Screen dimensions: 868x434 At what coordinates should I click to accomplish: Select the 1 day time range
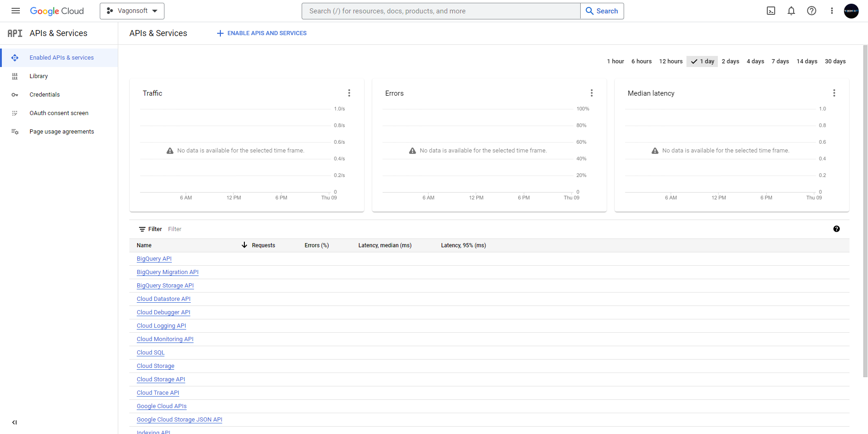[702, 61]
